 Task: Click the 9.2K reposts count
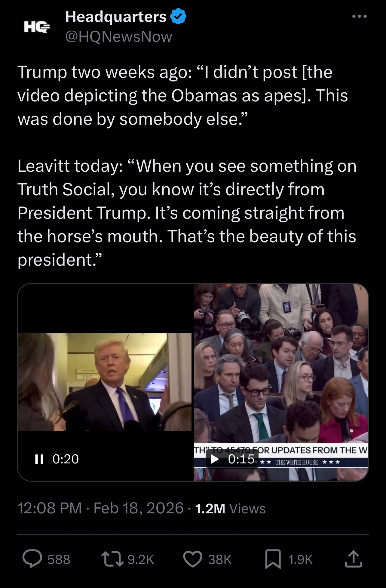141,559
